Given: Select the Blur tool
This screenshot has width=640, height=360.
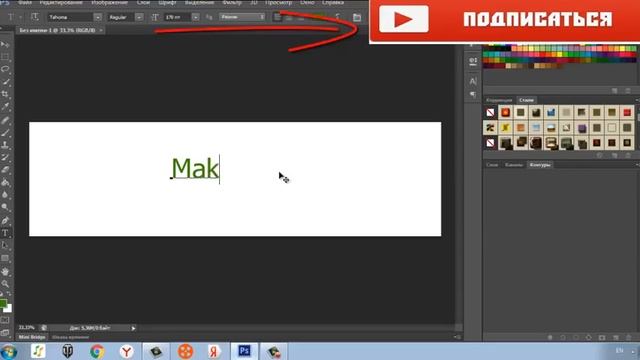Looking at the screenshot, I should point(5,195).
